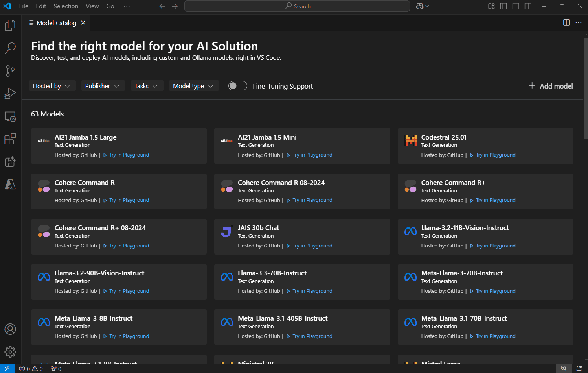588x373 pixels.
Task: Try JAIS 30b Chat in Playground
Action: coord(309,246)
